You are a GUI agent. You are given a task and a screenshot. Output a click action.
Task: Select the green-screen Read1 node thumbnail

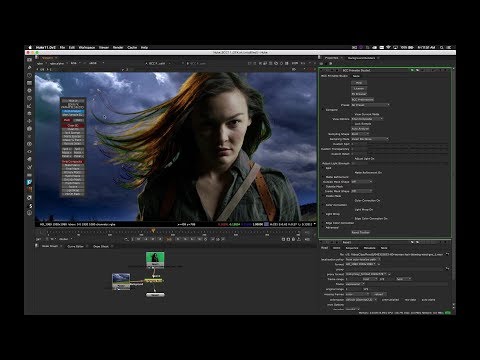point(155,259)
